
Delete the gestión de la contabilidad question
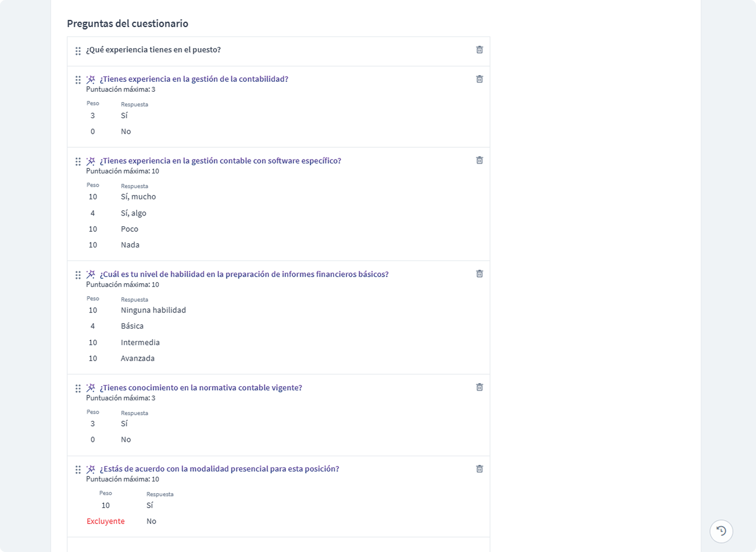[x=479, y=79]
